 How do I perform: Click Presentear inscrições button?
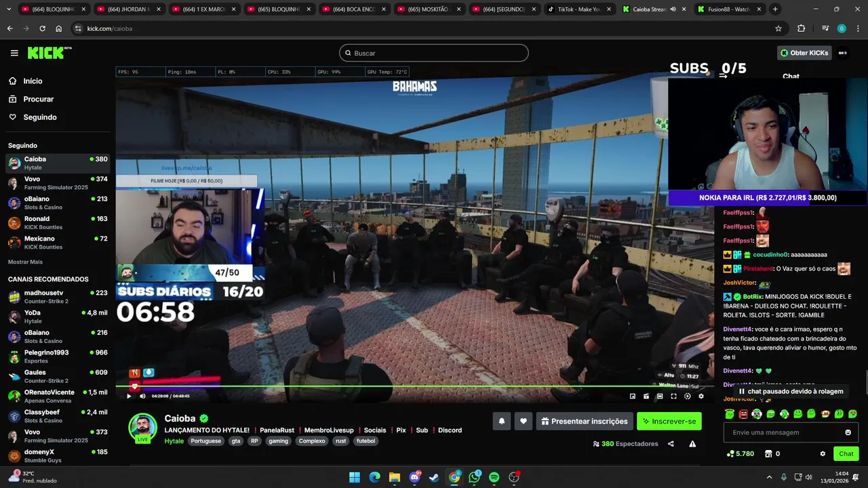tap(585, 421)
